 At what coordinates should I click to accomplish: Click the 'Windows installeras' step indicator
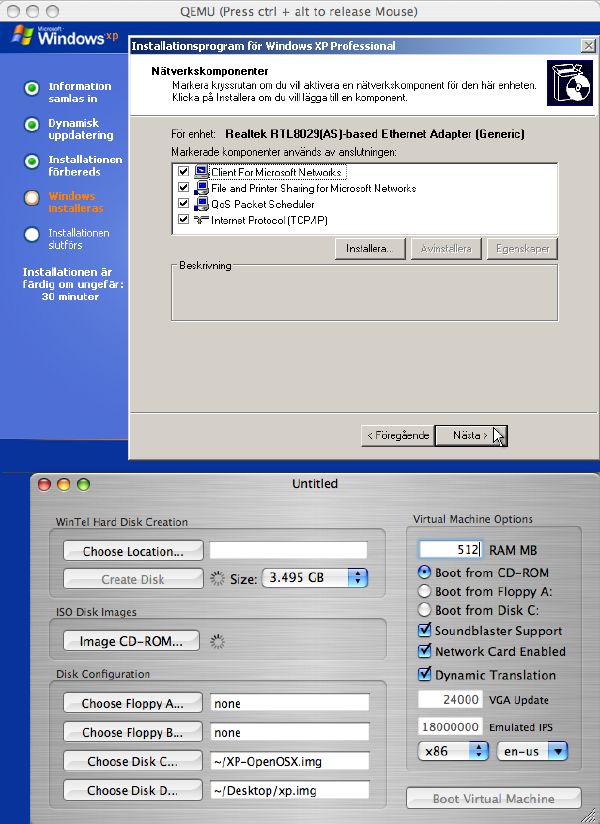[32, 198]
